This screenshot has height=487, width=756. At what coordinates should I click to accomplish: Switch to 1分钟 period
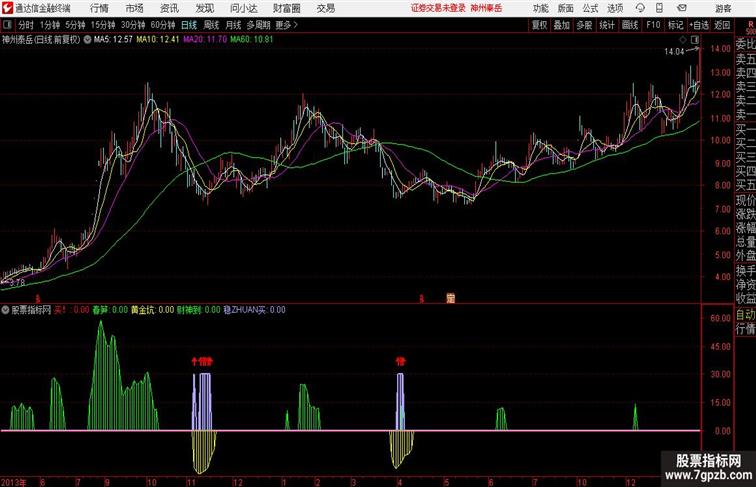[x=50, y=25]
